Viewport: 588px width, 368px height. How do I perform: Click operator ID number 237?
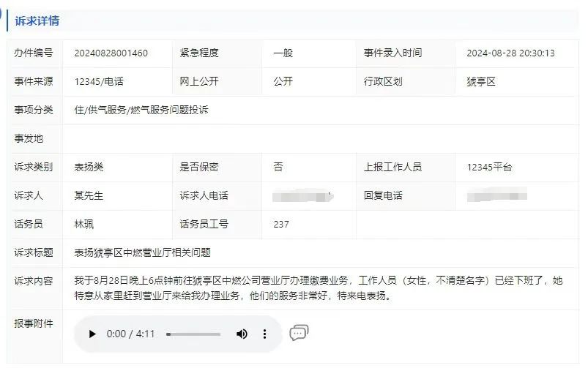tap(280, 224)
